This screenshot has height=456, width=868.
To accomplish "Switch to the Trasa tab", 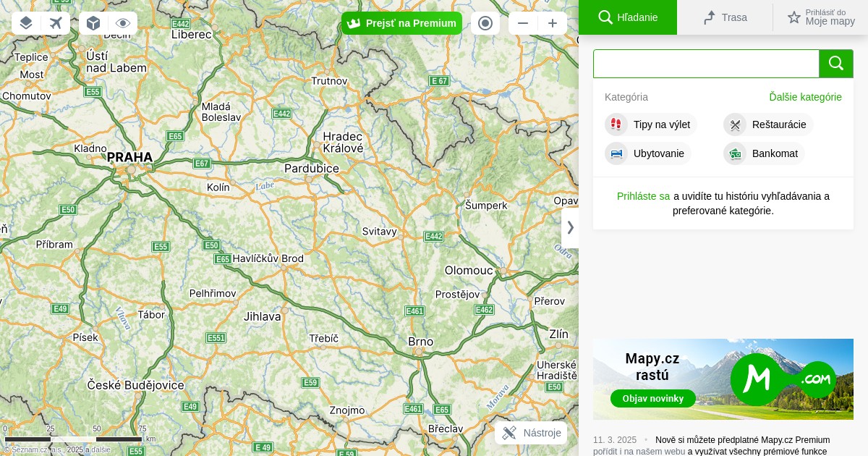I will point(725,17).
